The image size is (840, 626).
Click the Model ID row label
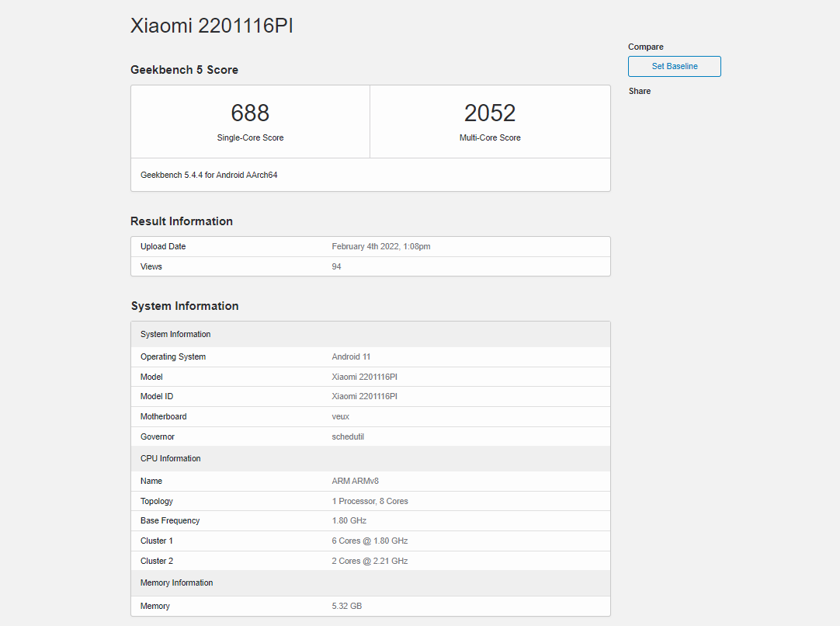(157, 397)
